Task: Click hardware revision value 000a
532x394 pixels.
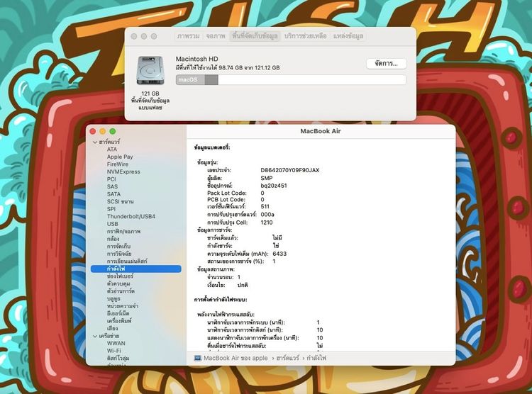Action: click(267, 215)
